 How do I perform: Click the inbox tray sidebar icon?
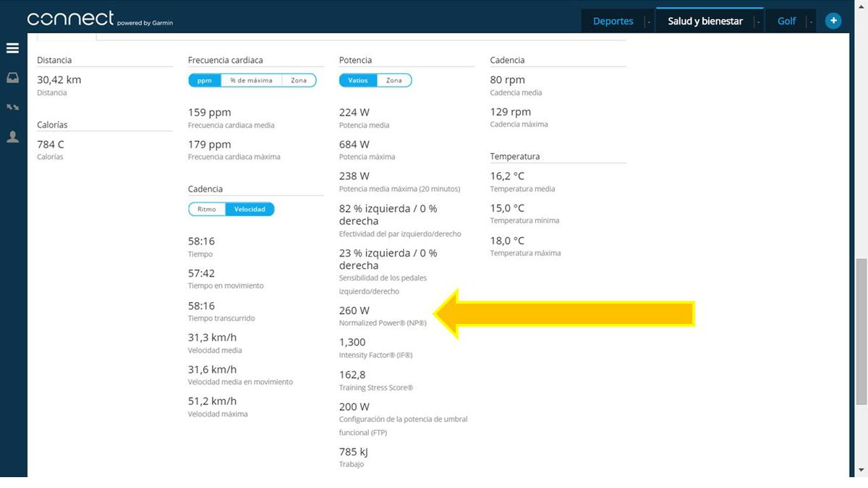(12, 78)
